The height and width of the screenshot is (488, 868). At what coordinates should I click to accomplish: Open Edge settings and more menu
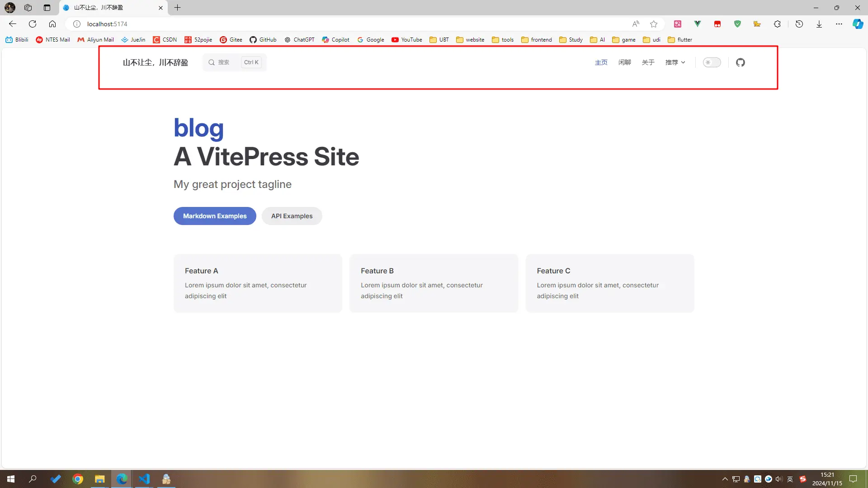[839, 24]
